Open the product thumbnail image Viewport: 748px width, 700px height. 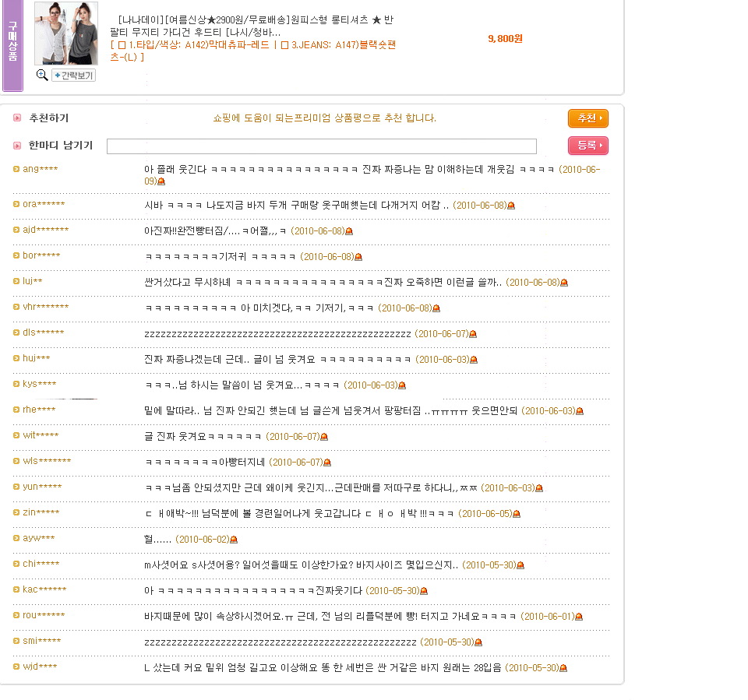(x=66, y=33)
